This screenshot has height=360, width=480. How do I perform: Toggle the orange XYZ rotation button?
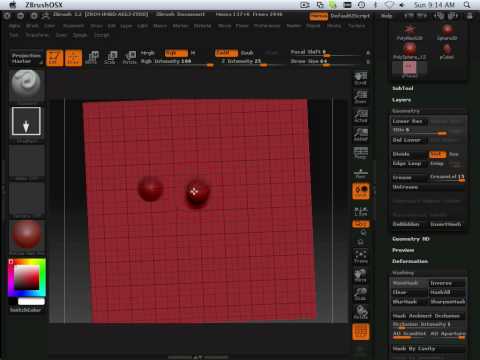361,224
